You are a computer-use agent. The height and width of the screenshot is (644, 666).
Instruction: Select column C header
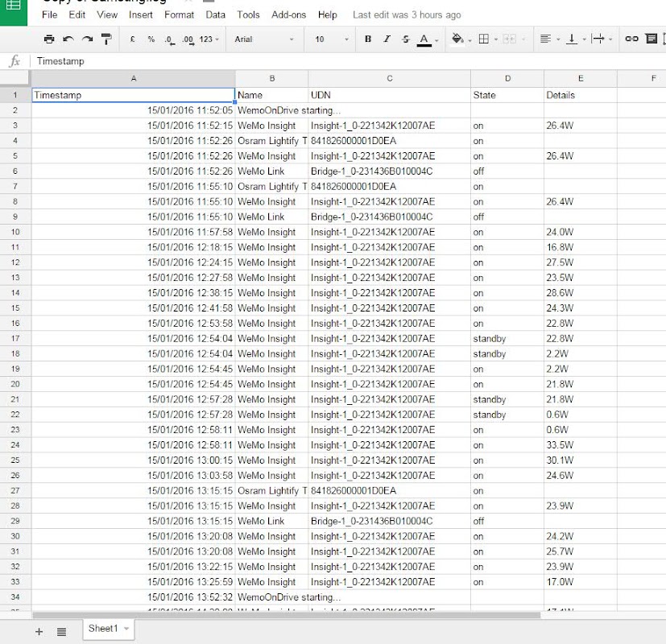[x=390, y=79]
